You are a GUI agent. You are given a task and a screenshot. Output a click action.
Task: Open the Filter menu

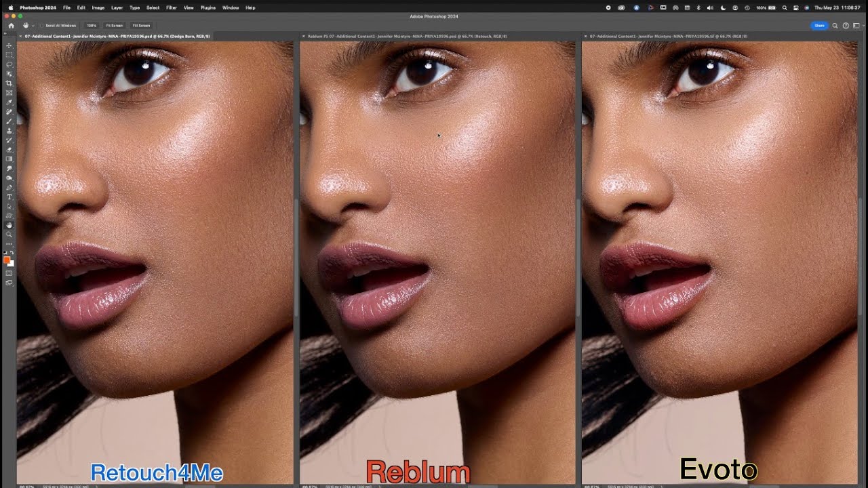172,7
